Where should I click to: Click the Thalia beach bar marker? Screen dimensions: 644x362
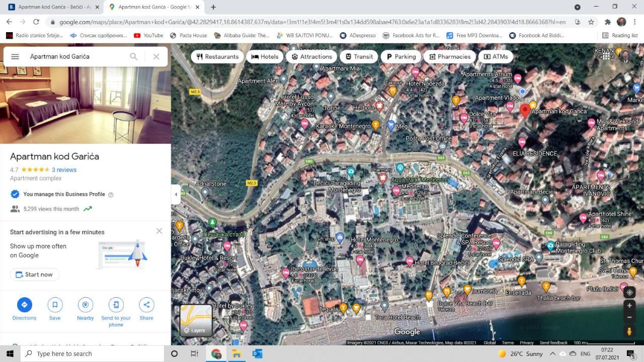tap(546, 287)
